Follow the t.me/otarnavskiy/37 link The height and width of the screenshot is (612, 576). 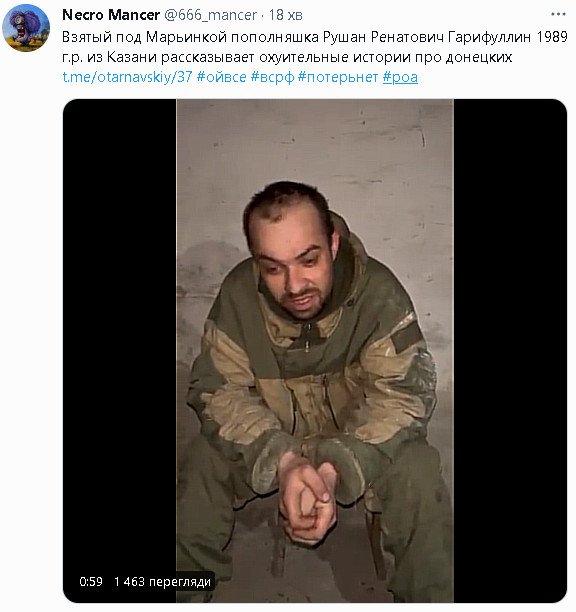tap(127, 77)
